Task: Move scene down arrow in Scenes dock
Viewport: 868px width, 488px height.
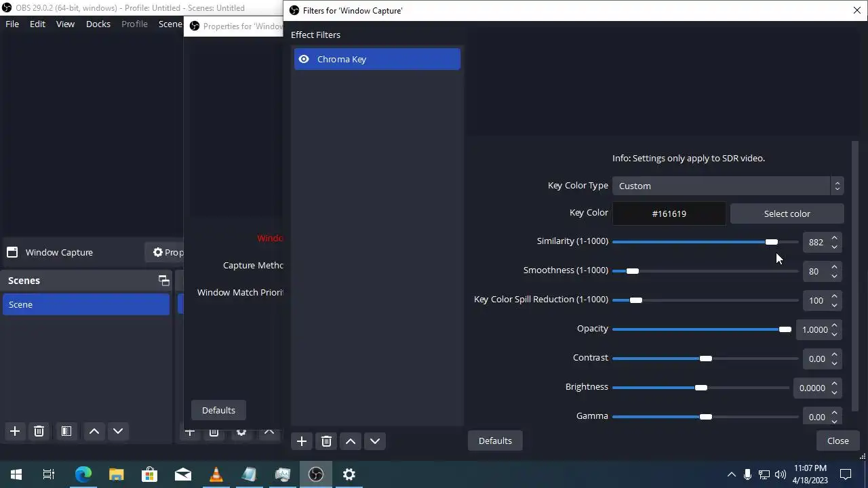Action: coord(118,431)
